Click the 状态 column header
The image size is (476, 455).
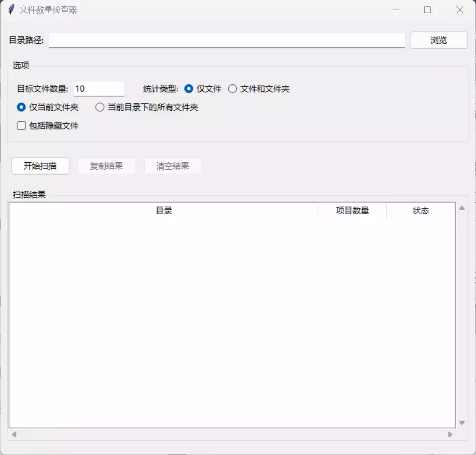[x=420, y=210]
